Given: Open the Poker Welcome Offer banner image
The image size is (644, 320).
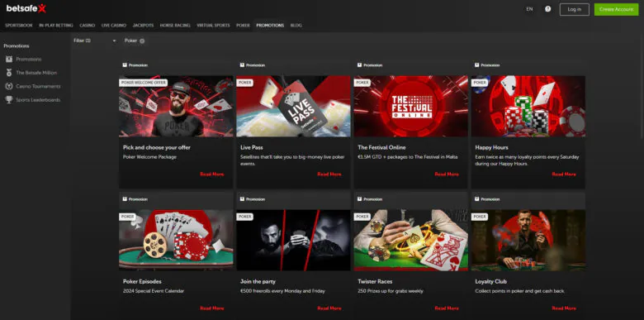Looking at the screenshot, I should coord(176,106).
